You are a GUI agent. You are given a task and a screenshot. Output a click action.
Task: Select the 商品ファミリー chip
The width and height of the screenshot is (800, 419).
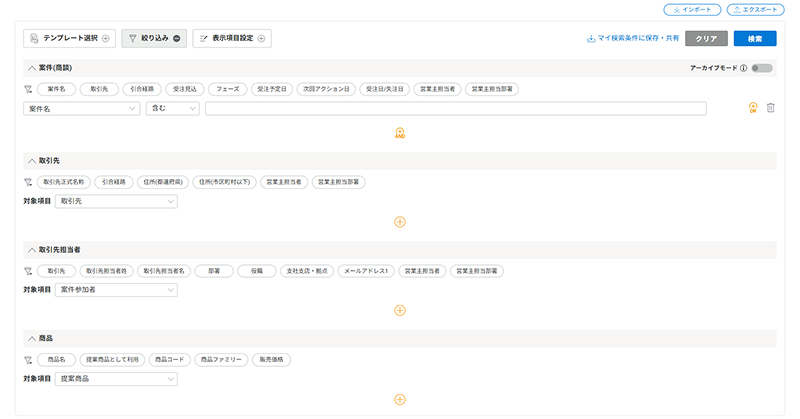point(221,360)
